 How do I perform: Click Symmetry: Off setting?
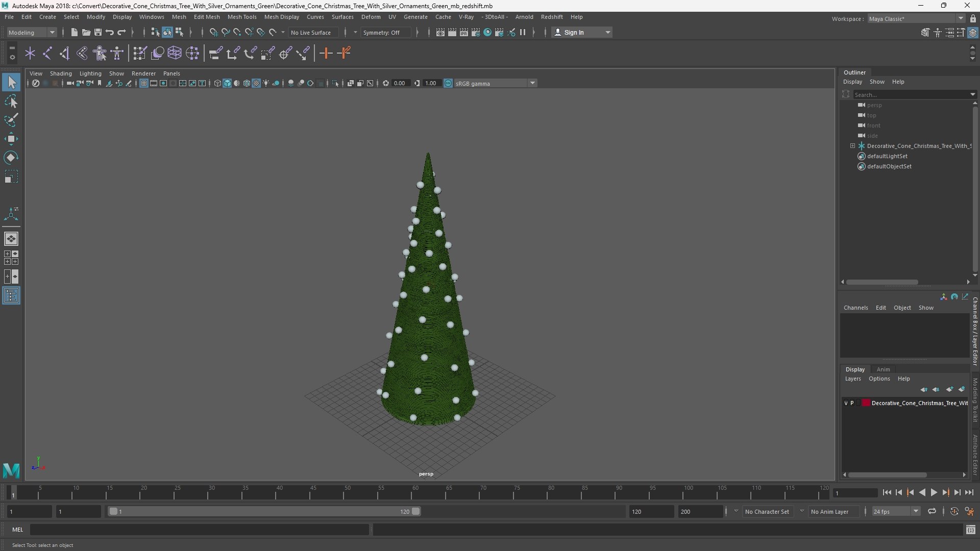coord(385,32)
